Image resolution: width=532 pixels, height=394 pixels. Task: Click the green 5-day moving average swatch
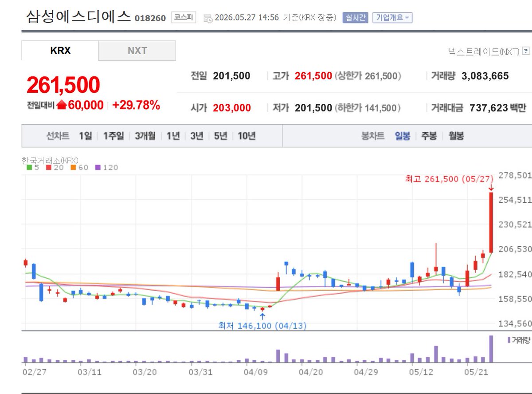(x=29, y=168)
